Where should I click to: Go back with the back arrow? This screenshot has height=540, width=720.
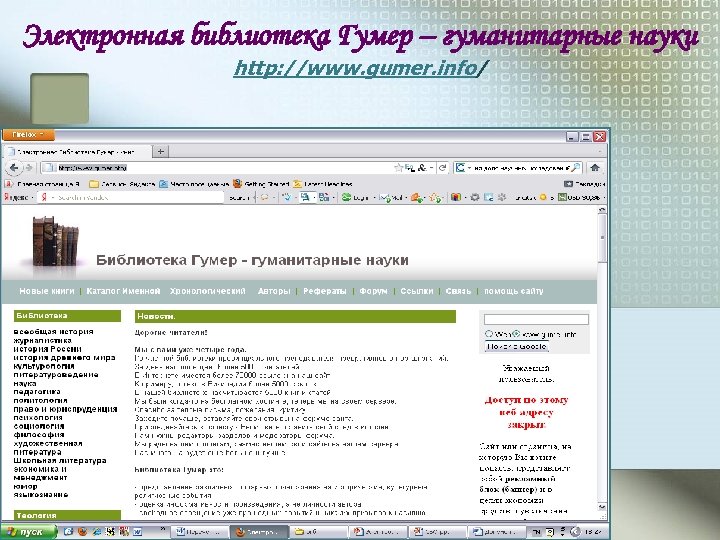pyautogui.click(x=14, y=168)
